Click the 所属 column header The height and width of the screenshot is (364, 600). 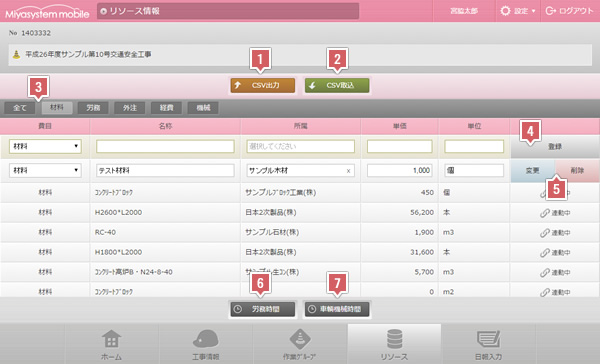301,126
